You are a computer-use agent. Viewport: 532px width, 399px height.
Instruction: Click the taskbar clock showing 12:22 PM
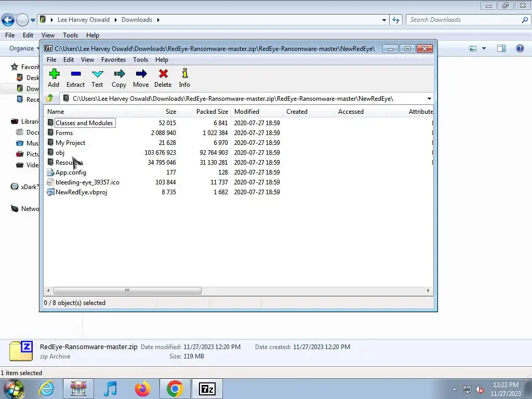click(506, 389)
